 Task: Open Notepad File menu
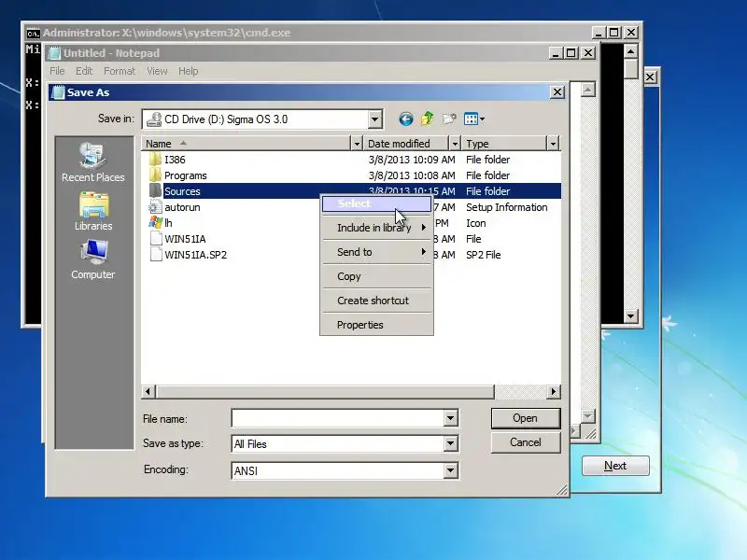pyautogui.click(x=57, y=71)
